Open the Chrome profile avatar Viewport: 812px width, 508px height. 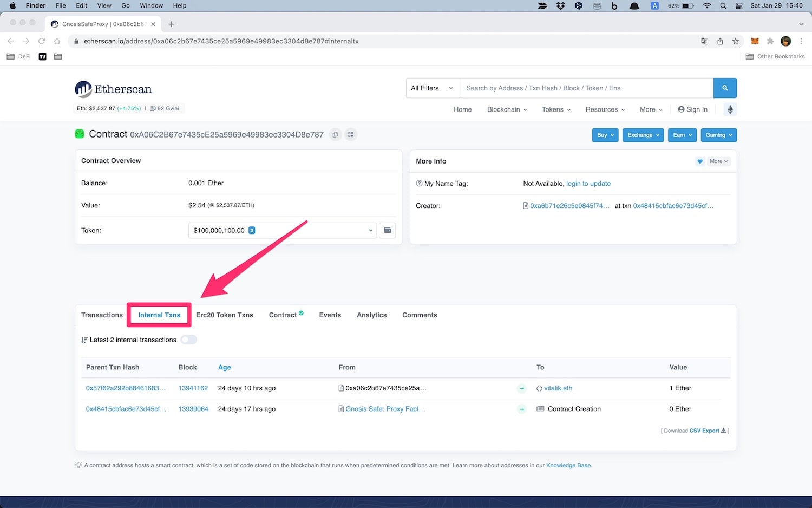click(786, 41)
